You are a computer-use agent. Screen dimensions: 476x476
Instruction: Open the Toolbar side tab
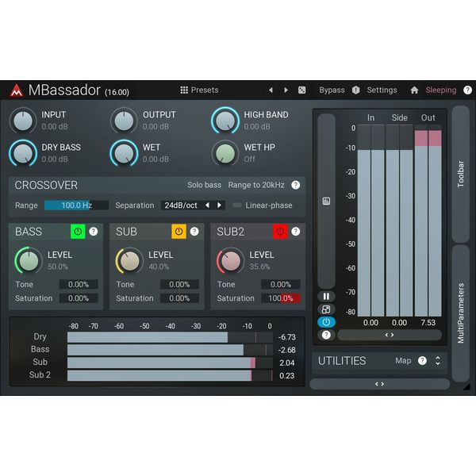pyautogui.click(x=460, y=174)
